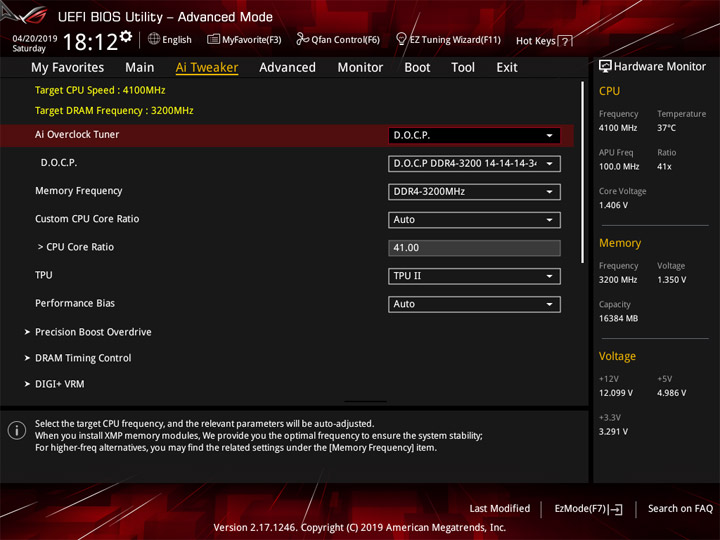Open D.O.C.P. profile dropdown
This screenshot has height=540, width=720.
474,163
